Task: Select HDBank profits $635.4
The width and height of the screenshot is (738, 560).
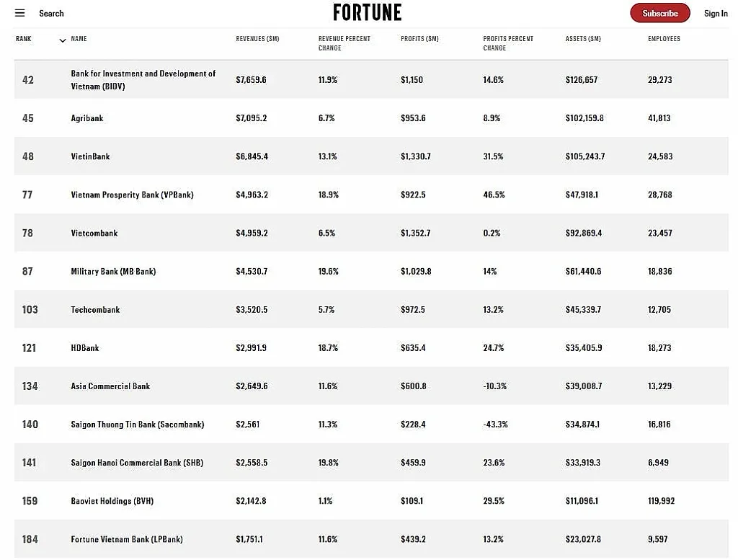Action: [413, 348]
